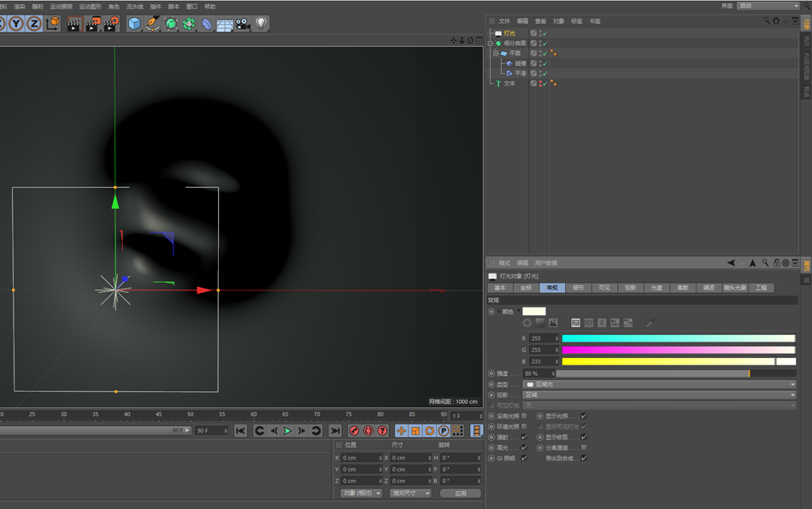Click the object manager home icon
Viewport: 812px width, 509px height.
tap(776, 20)
